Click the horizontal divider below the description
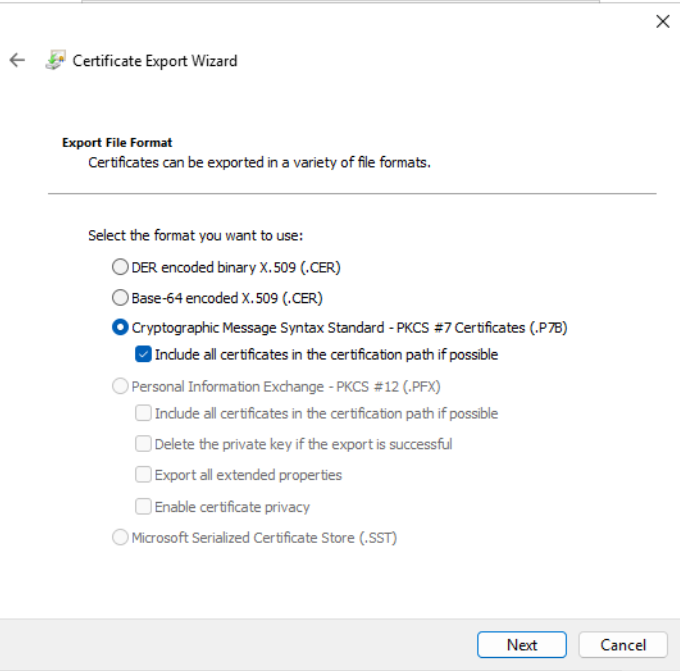The width and height of the screenshot is (680, 671). point(352,193)
